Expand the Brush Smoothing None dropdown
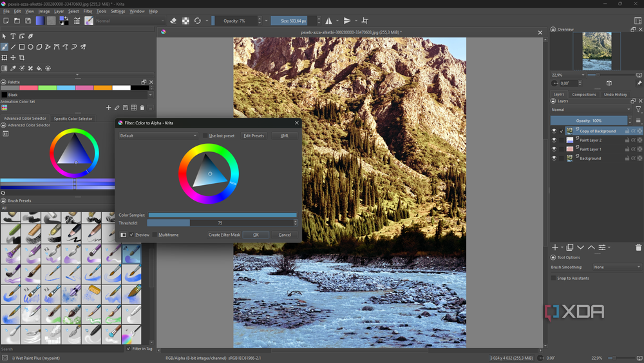Image resolution: width=644 pixels, height=363 pixels. [x=617, y=267]
